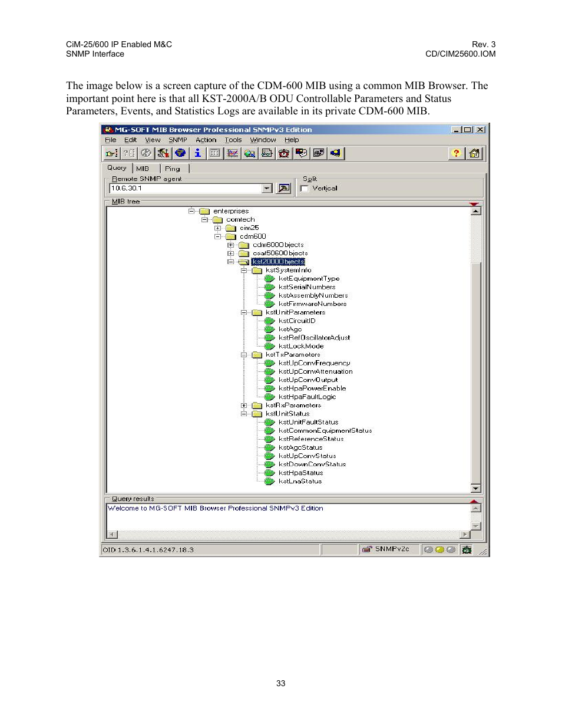Click the Remote SNMP agent address field
The image size is (562, 728).
coord(185,189)
